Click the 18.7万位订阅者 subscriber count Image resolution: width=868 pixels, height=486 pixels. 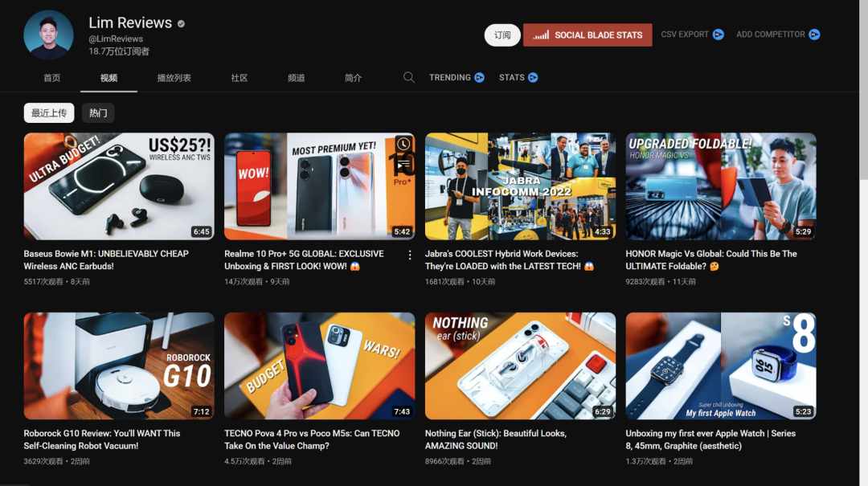119,51
